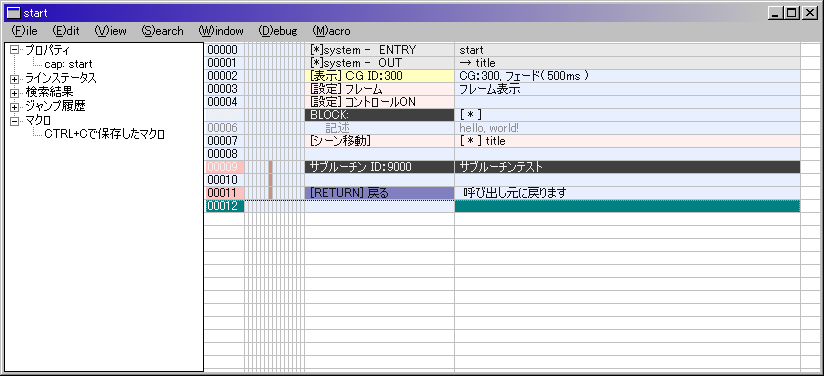Click line number 00002
Image resolution: width=824 pixels, height=376 pixels.
(x=224, y=76)
